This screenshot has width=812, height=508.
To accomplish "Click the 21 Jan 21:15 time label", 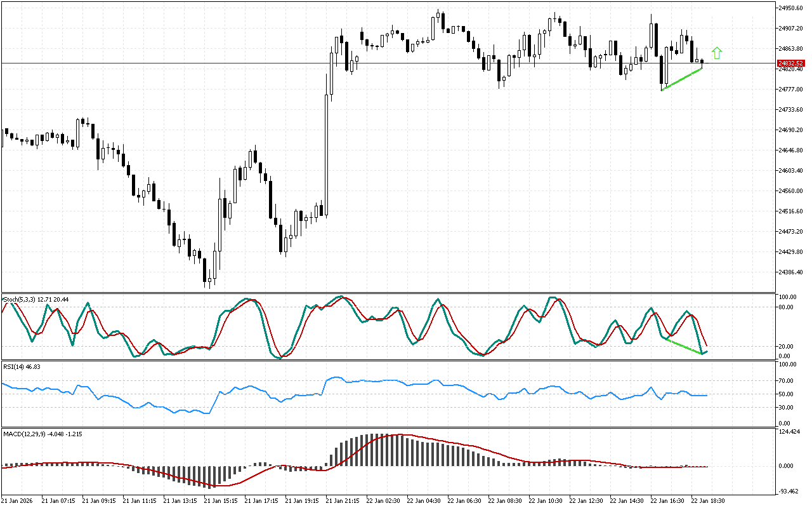I will click(x=343, y=501).
